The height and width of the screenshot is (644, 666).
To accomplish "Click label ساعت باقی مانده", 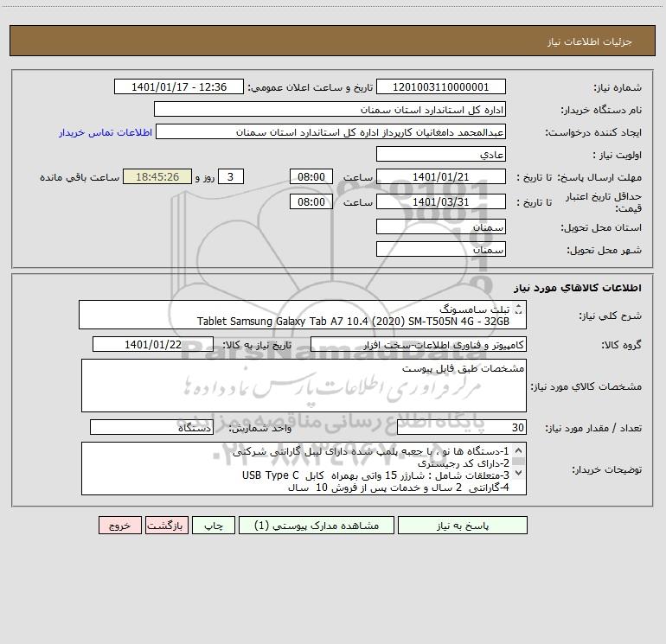I will pyautogui.click(x=80, y=177).
